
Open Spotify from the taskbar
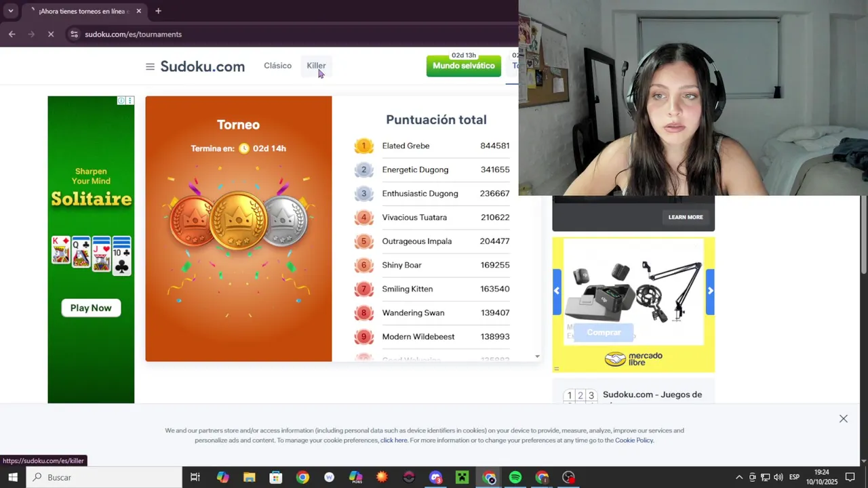tap(515, 477)
